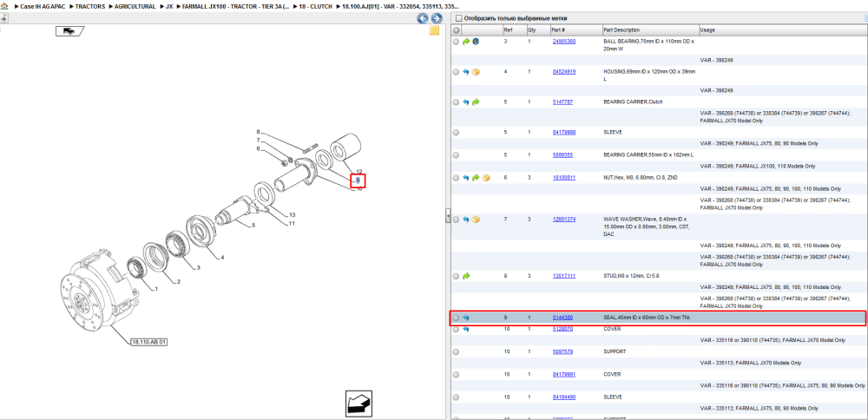Screen dimensions: 868x420
Task: Select the 'STUD,M8 x 12mm, Cl 5.8' description
Action: pyautogui.click(x=633, y=276)
